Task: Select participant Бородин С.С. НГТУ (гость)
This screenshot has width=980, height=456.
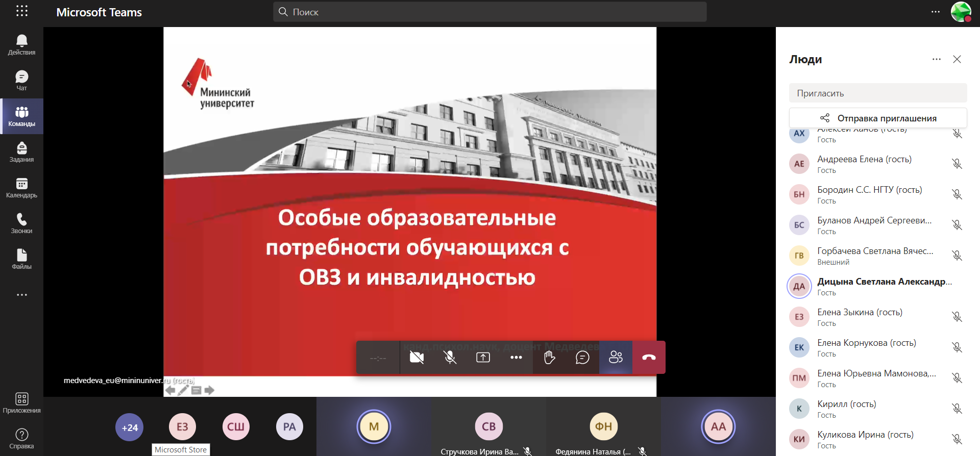Action: pos(878,194)
